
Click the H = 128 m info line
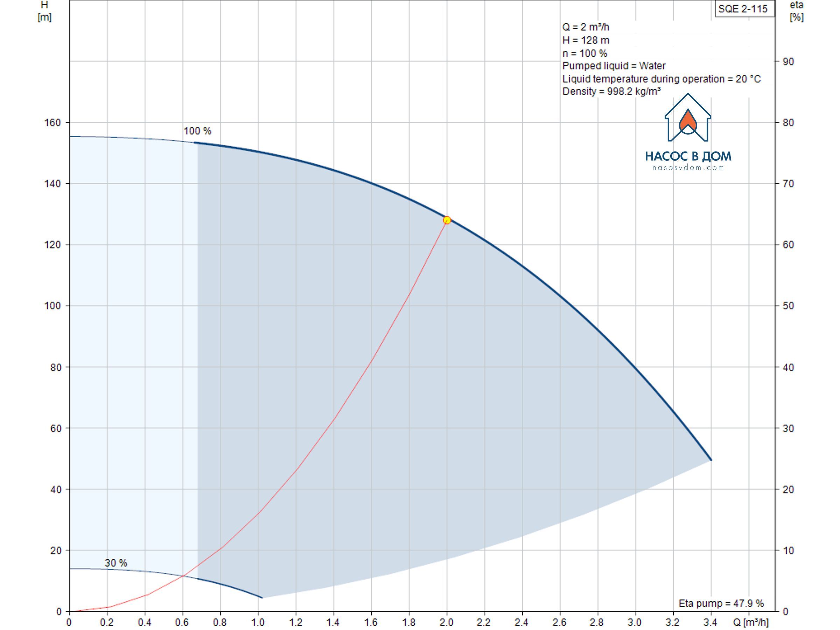tap(586, 40)
